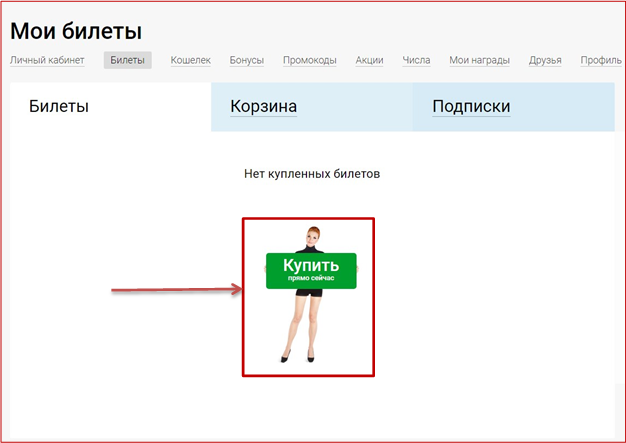Go to the Друзья section
Screen dimensions: 626x443
545,60
